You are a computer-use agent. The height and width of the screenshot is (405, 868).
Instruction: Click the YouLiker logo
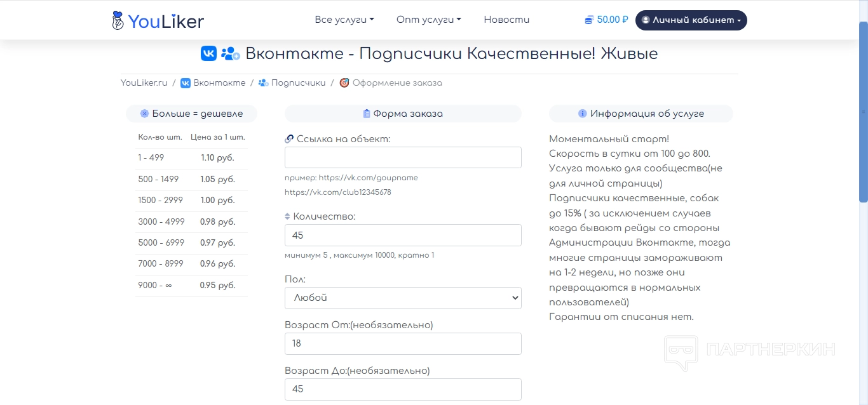tap(158, 20)
